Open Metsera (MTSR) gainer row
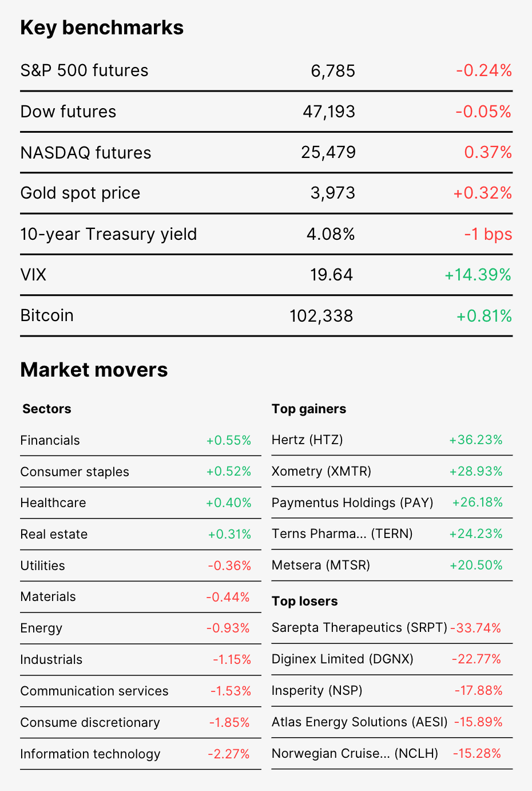This screenshot has width=532, height=791. [x=392, y=565]
